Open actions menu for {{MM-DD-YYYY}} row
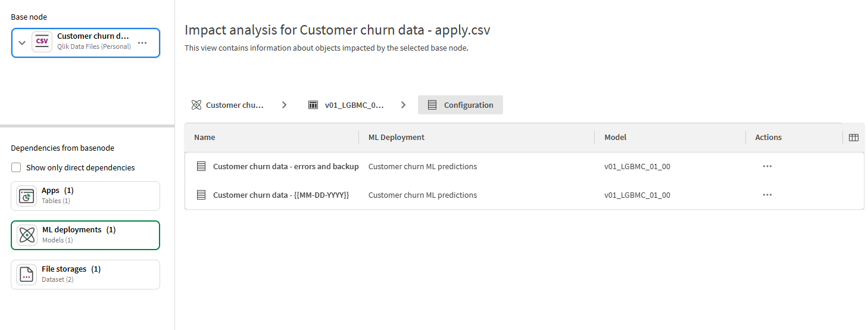Viewport: 868px width, 330px height. pyautogui.click(x=767, y=195)
